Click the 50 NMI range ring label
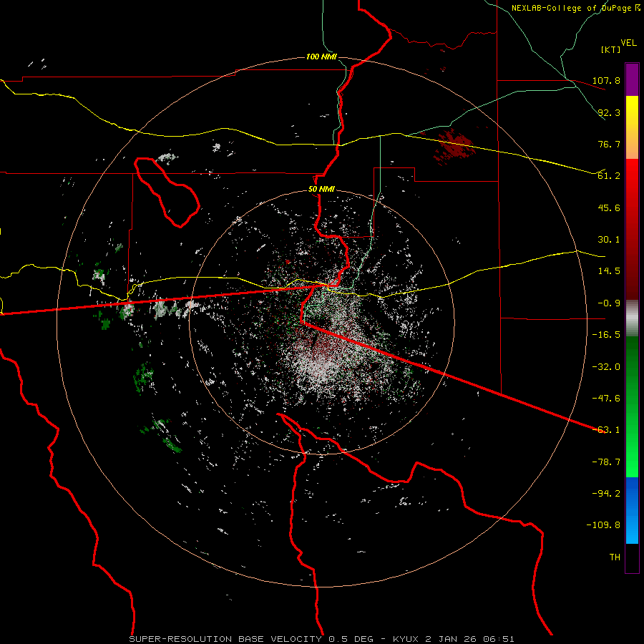The width and height of the screenshot is (644, 644). (321, 190)
